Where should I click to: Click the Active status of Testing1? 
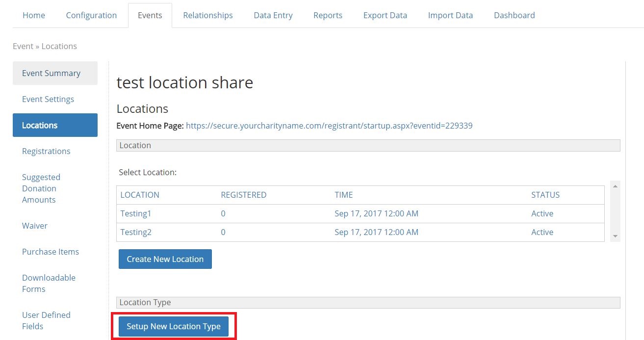[542, 214]
